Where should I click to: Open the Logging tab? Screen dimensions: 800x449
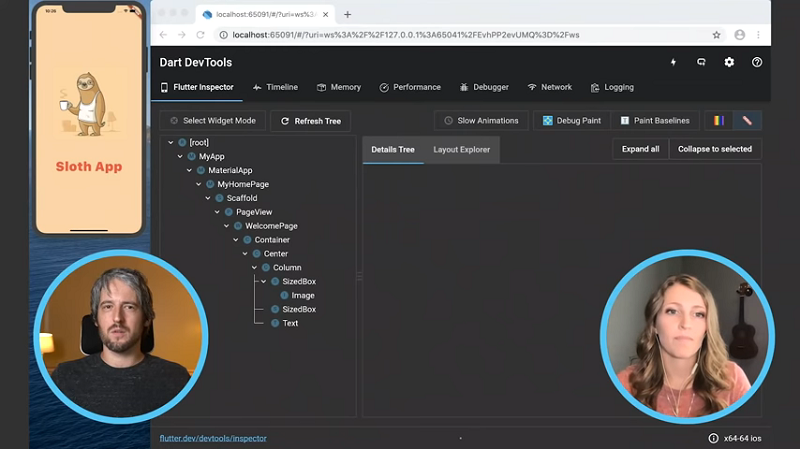(x=612, y=87)
